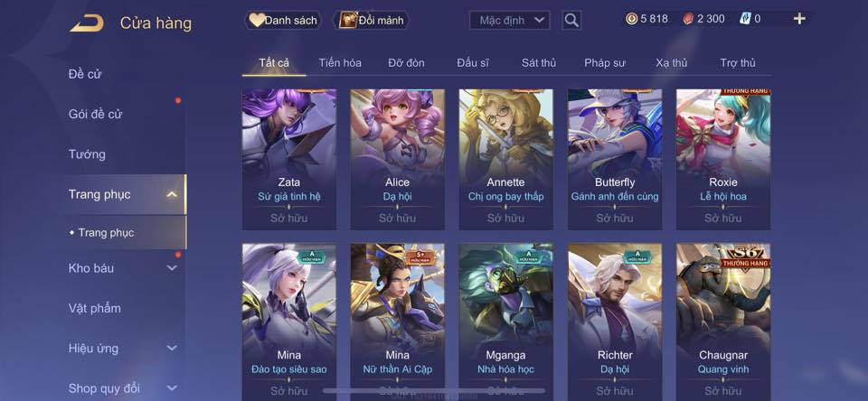Image resolution: width=868 pixels, height=401 pixels.
Task: Tap the blue voucher currency icon
Action: coord(744,19)
